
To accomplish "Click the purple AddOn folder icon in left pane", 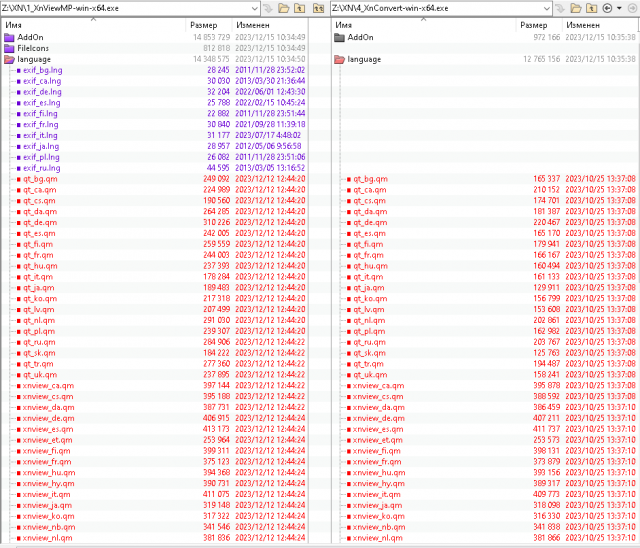I will 9,38.
